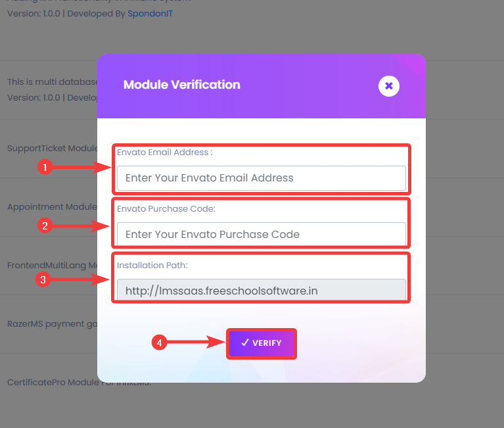
Task: Click the 'Envato Email Address :' label
Action: coord(164,152)
